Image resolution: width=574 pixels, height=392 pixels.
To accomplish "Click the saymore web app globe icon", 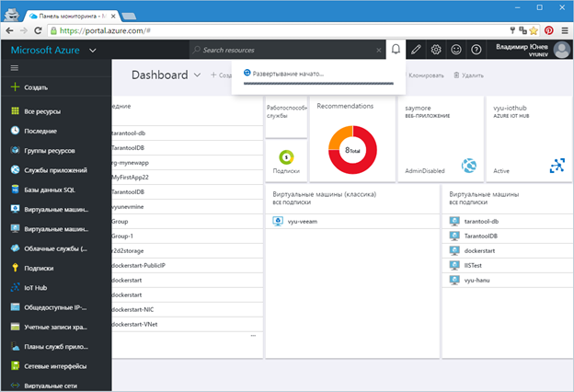I will click(x=468, y=166).
